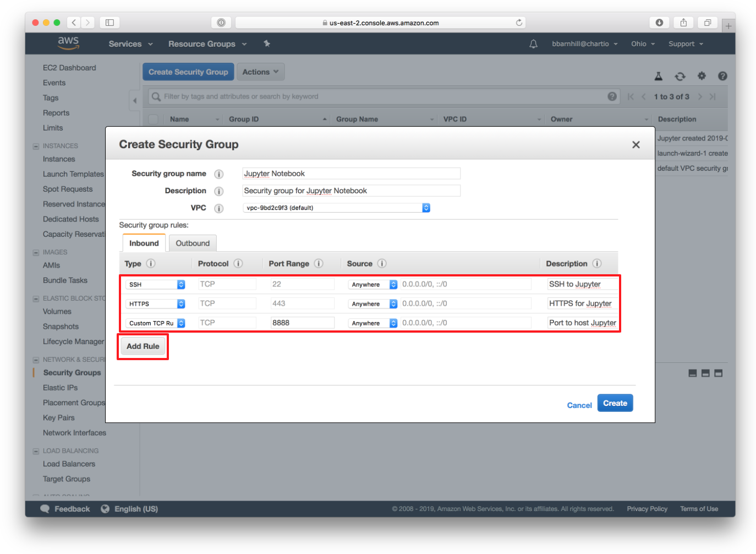Click info icon next to Description label
The width and height of the screenshot is (756, 554).
pyautogui.click(x=218, y=191)
